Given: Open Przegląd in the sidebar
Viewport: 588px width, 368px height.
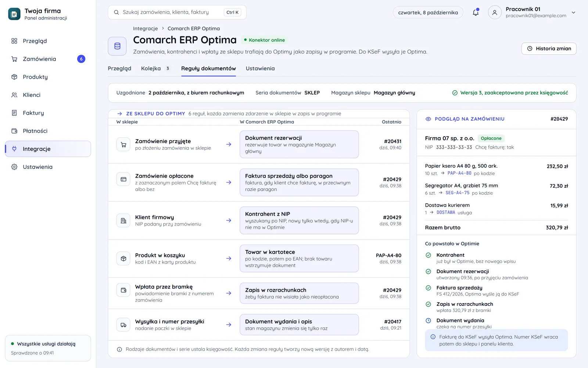Looking at the screenshot, I should pos(48,41).
